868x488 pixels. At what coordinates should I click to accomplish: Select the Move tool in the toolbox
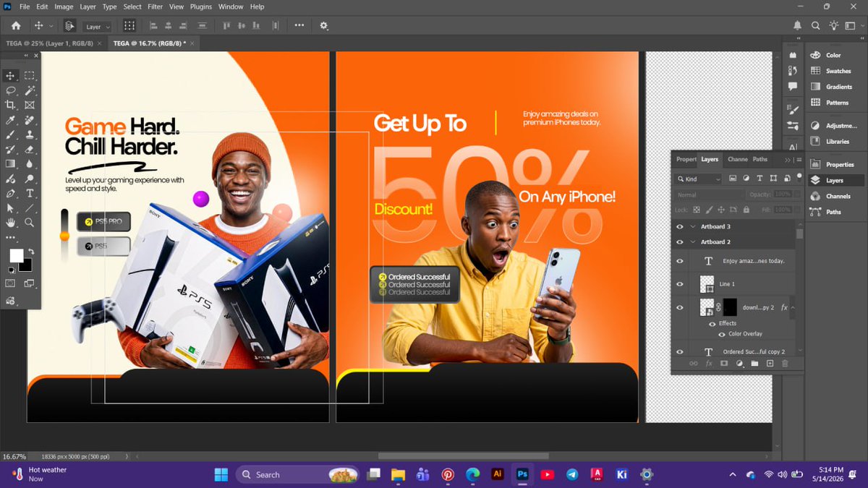(x=11, y=75)
